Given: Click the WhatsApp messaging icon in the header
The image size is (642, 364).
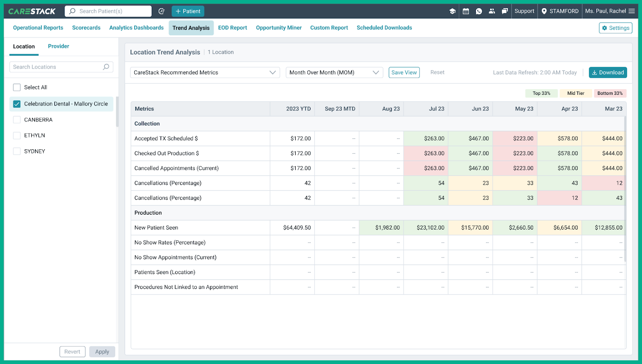Looking at the screenshot, I should [479, 11].
